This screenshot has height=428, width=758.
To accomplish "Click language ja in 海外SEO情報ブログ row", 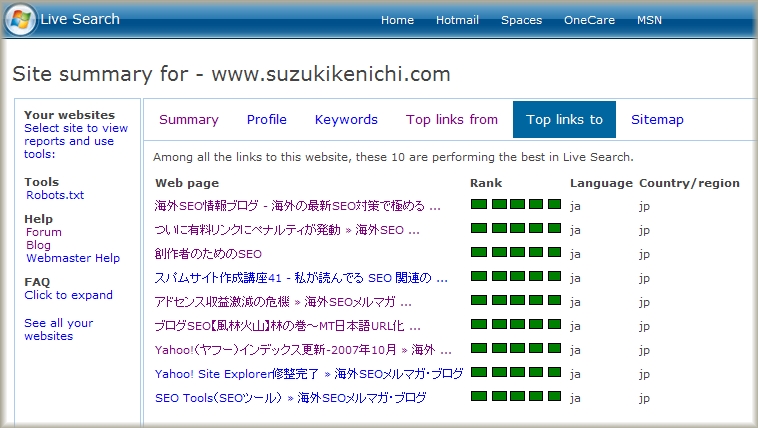I will coord(575,207).
